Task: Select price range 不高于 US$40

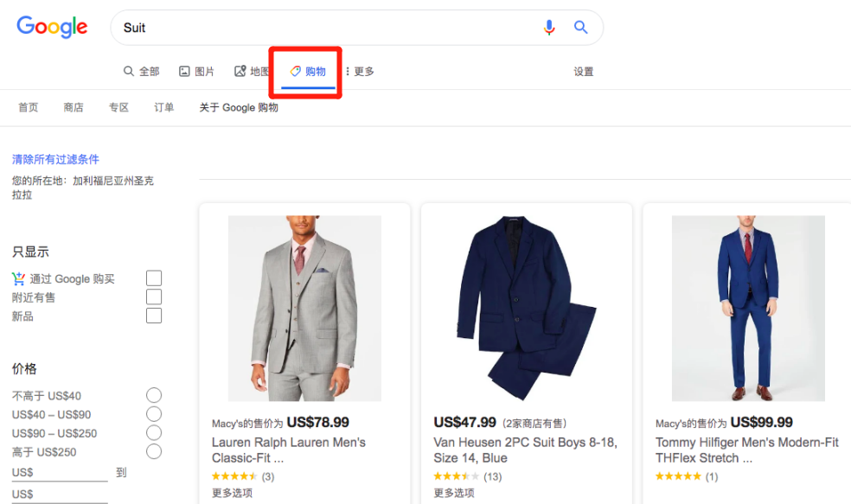Action: click(x=154, y=395)
